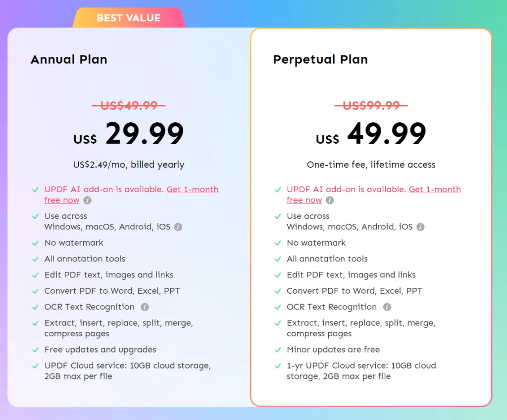Open Get 1-month free now link in Annual Plan
The height and width of the screenshot is (420, 507).
[x=192, y=190]
